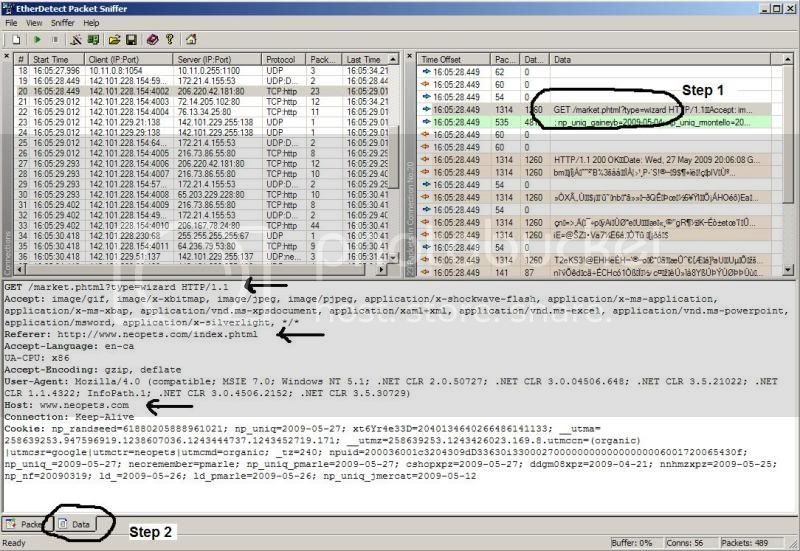The width and height of the screenshot is (800, 551).
Task: Click the home page house icon
Action: click(189, 40)
